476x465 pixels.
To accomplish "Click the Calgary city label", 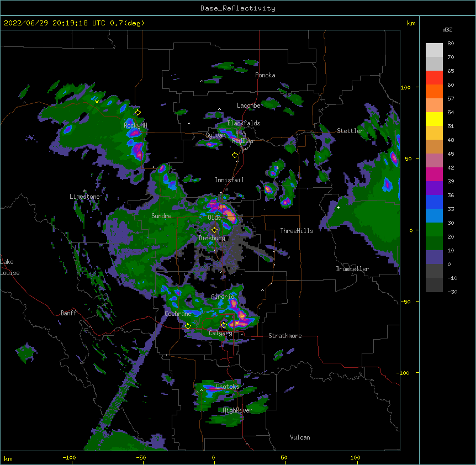I will click(220, 333).
